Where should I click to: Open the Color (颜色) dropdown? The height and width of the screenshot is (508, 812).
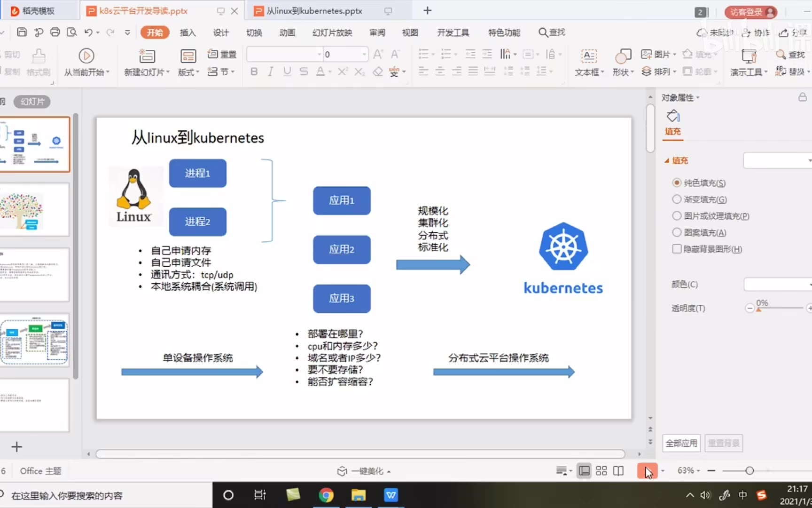[x=778, y=284]
